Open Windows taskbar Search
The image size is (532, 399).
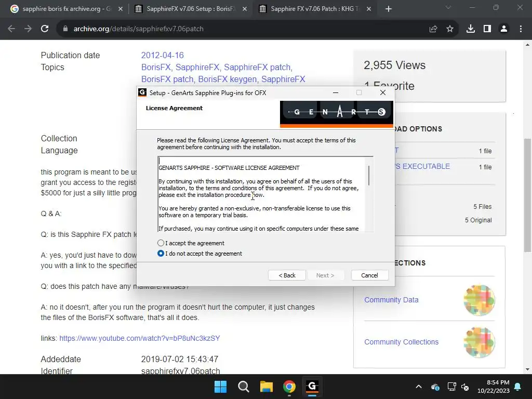click(243, 387)
